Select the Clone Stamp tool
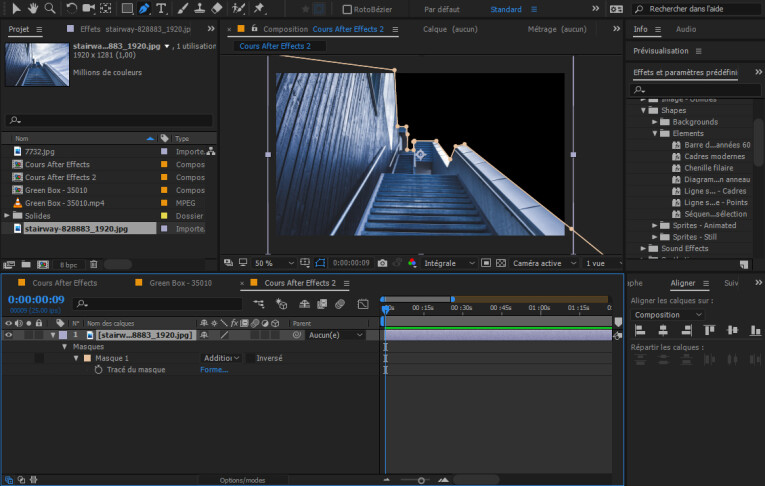This screenshot has height=486, width=765. pyautogui.click(x=200, y=8)
